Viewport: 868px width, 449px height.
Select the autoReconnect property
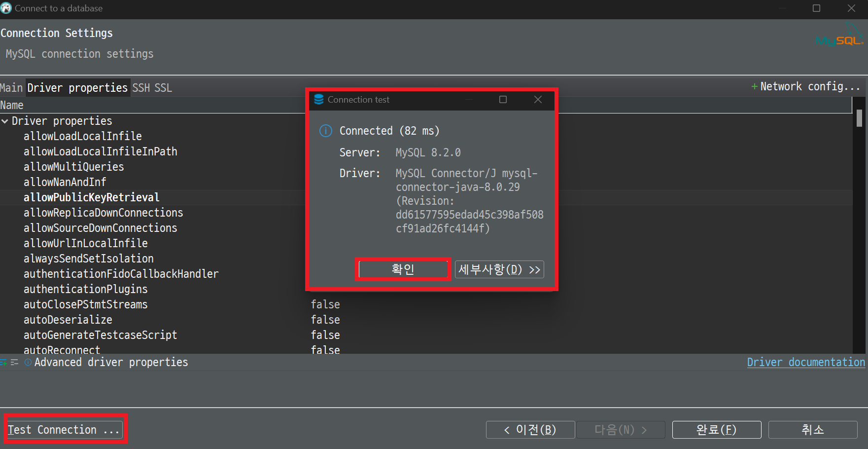click(x=62, y=349)
